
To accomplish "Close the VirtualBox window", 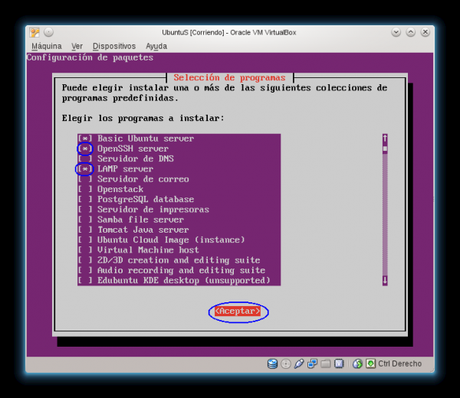I will tap(425, 32).
